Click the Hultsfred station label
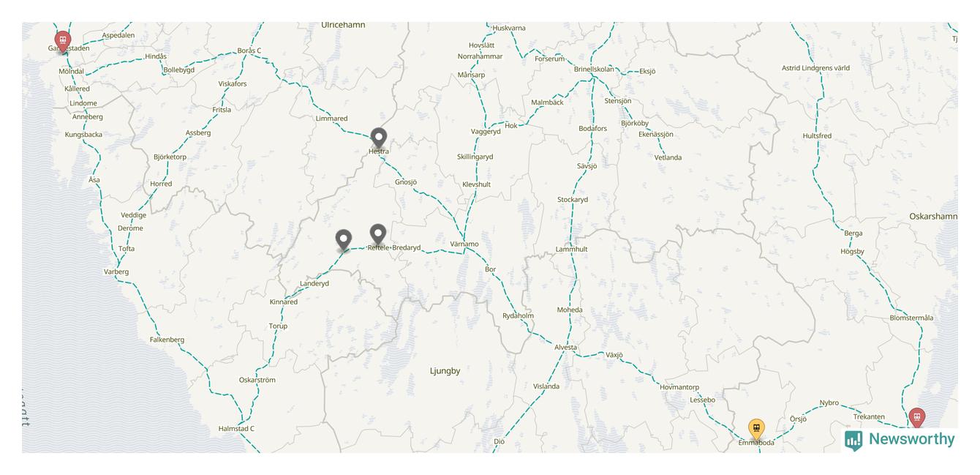The image size is (980, 475). (817, 136)
